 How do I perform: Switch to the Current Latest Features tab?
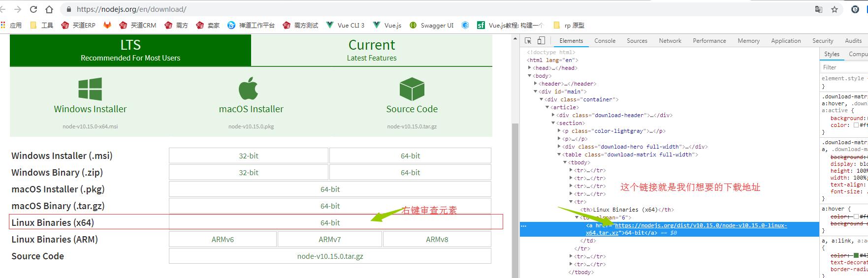[372, 50]
